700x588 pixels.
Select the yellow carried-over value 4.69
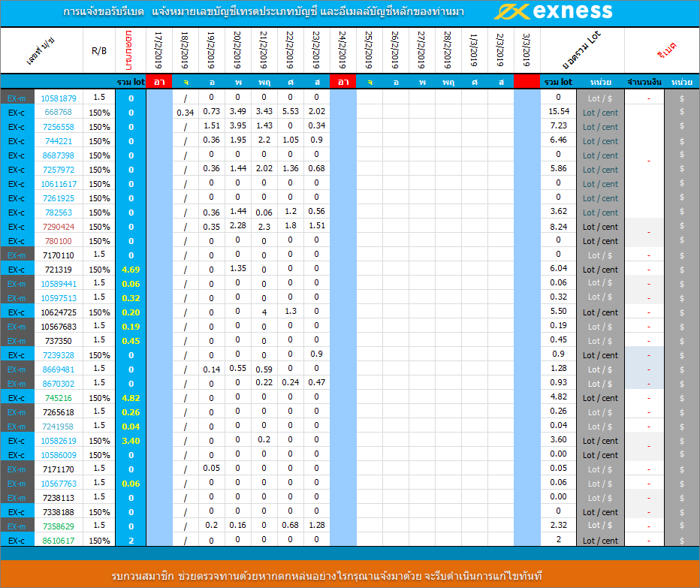coord(131,270)
